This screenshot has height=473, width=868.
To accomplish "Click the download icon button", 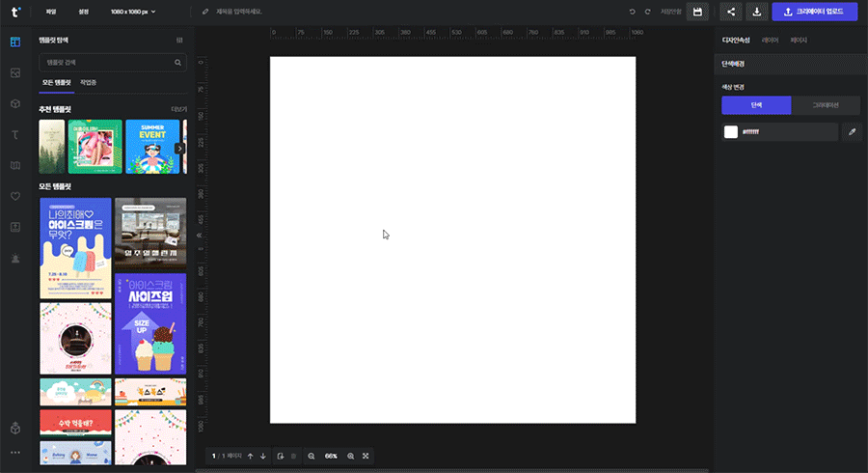I will point(757,12).
